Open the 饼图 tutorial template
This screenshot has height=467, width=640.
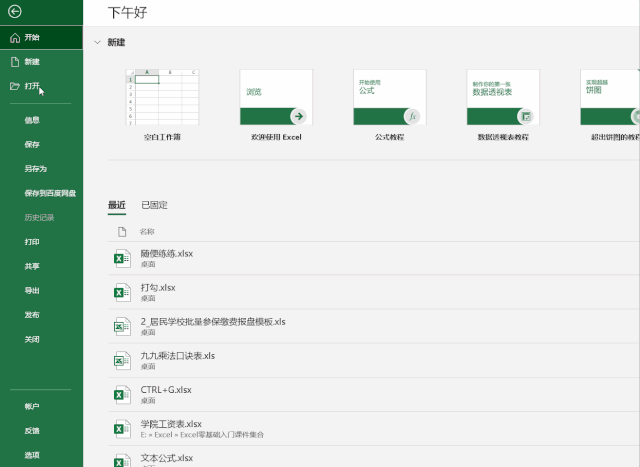pos(610,105)
